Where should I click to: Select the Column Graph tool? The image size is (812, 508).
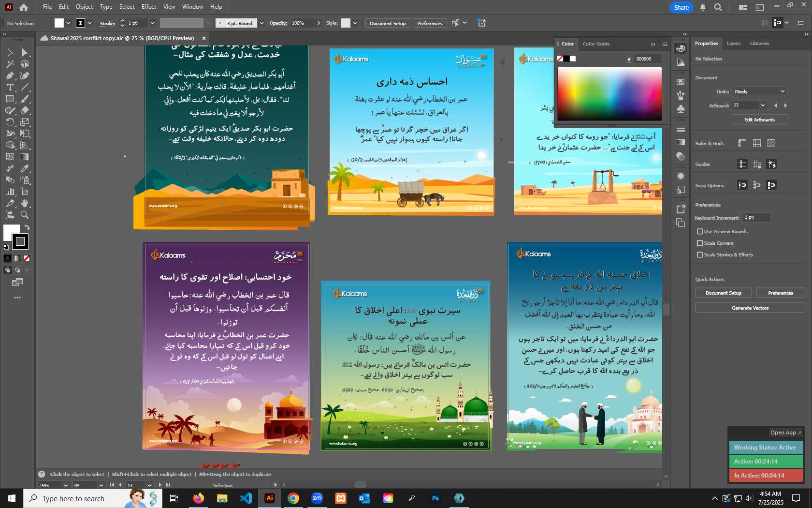pyautogui.click(x=10, y=192)
